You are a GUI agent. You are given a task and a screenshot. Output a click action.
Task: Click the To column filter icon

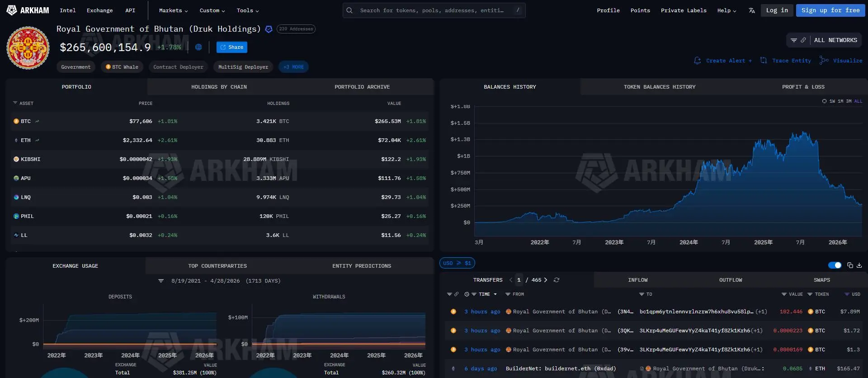[x=642, y=294]
